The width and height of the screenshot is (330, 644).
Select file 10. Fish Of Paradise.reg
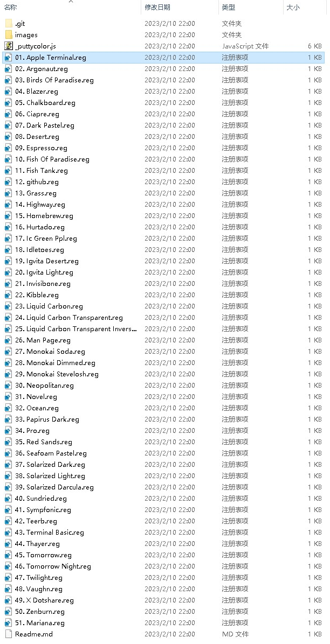[52, 159]
